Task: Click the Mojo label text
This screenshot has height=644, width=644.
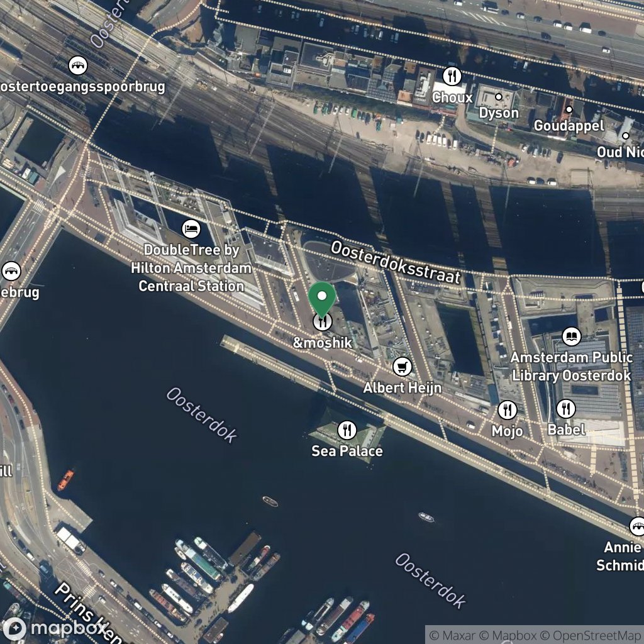Action: 508,431
